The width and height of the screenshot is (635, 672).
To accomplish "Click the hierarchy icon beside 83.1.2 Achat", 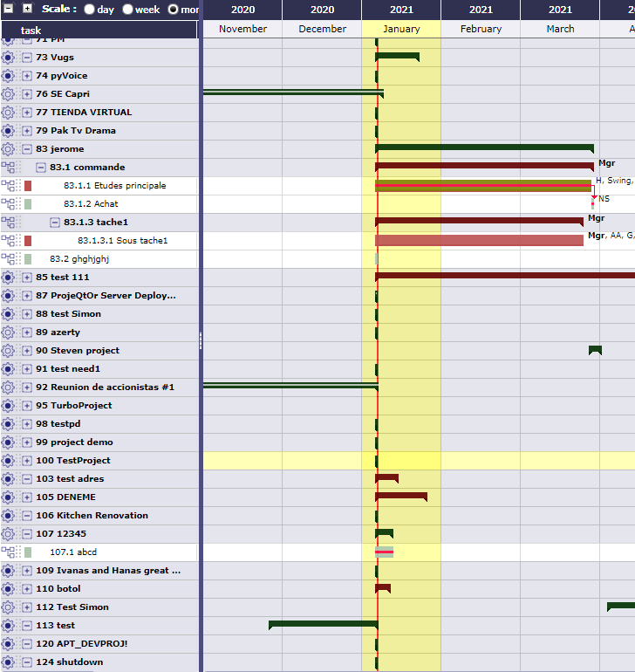I will click(9, 204).
